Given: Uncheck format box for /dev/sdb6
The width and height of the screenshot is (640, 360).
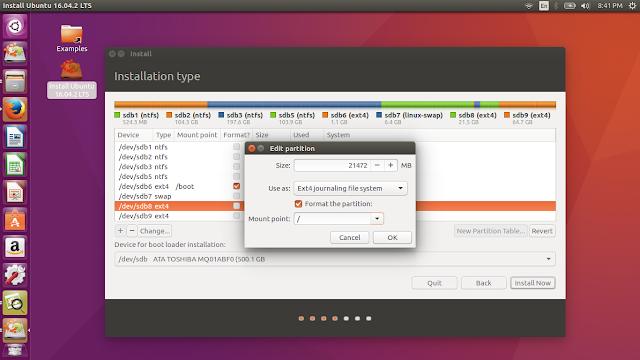Looking at the screenshot, I should click(x=236, y=186).
